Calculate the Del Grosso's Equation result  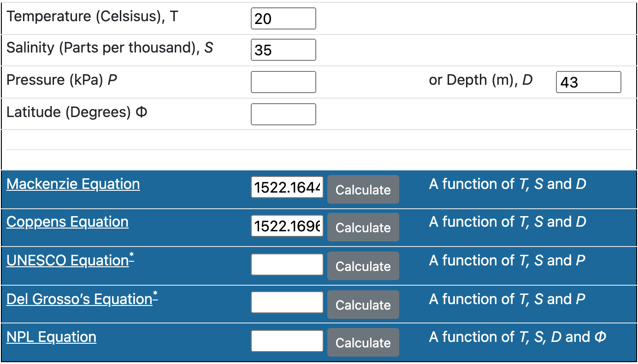(363, 305)
